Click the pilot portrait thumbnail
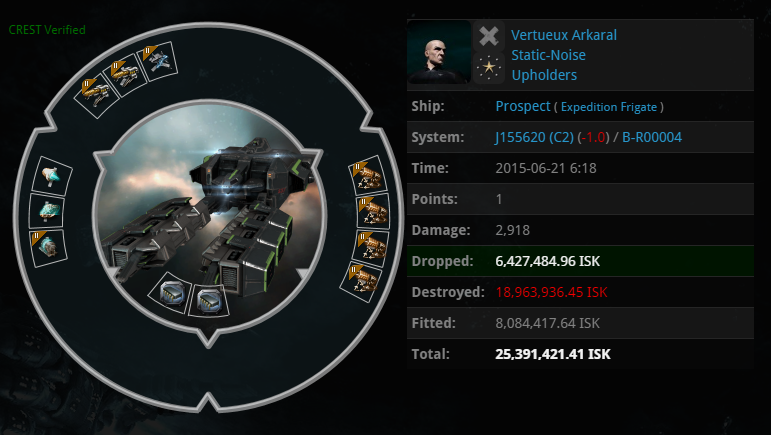Image resolution: width=771 pixels, height=435 pixels. (x=439, y=52)
